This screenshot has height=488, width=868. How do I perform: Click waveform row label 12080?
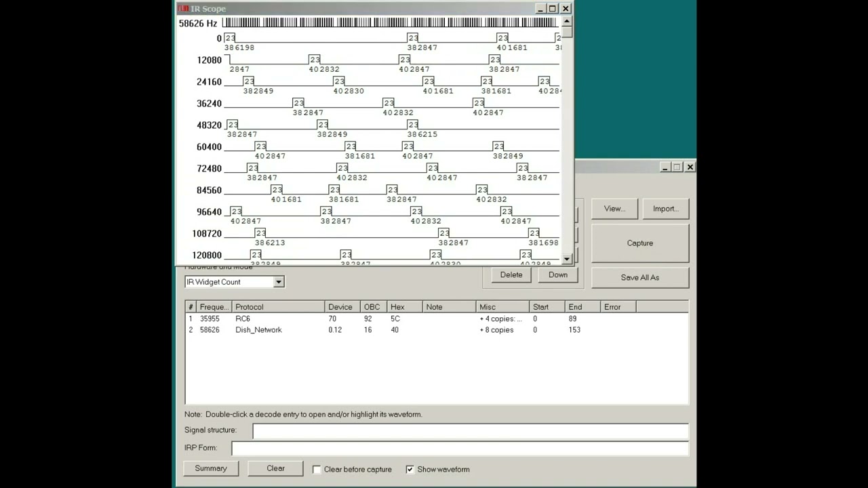click(209, 60)
